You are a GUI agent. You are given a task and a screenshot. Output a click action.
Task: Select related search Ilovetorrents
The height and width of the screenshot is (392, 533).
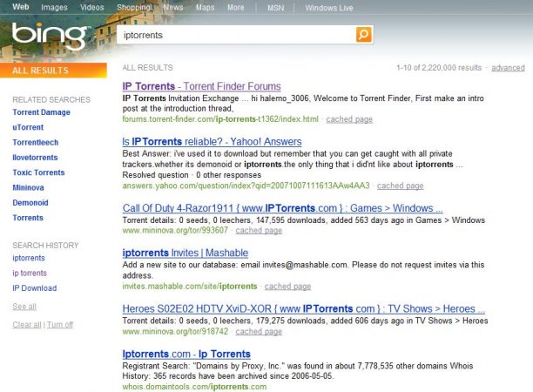35,158
